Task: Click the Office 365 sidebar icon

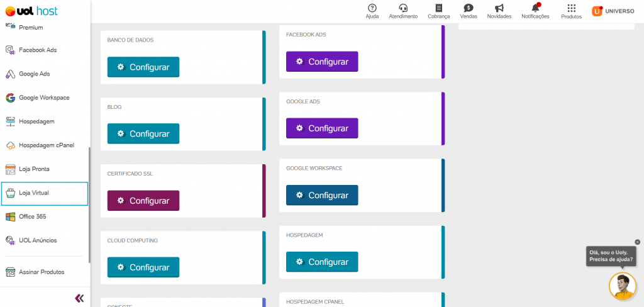Action: pyautogui.click(x=10, y=216)
